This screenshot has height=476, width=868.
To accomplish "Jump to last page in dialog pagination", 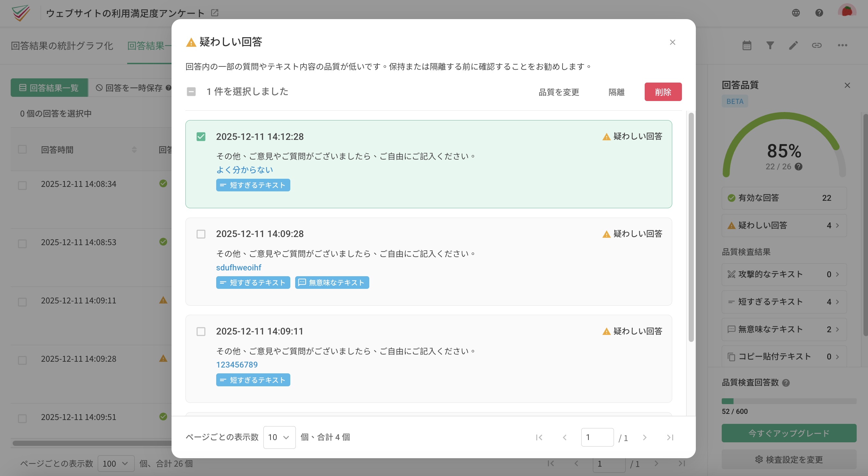I will [670, 437].
